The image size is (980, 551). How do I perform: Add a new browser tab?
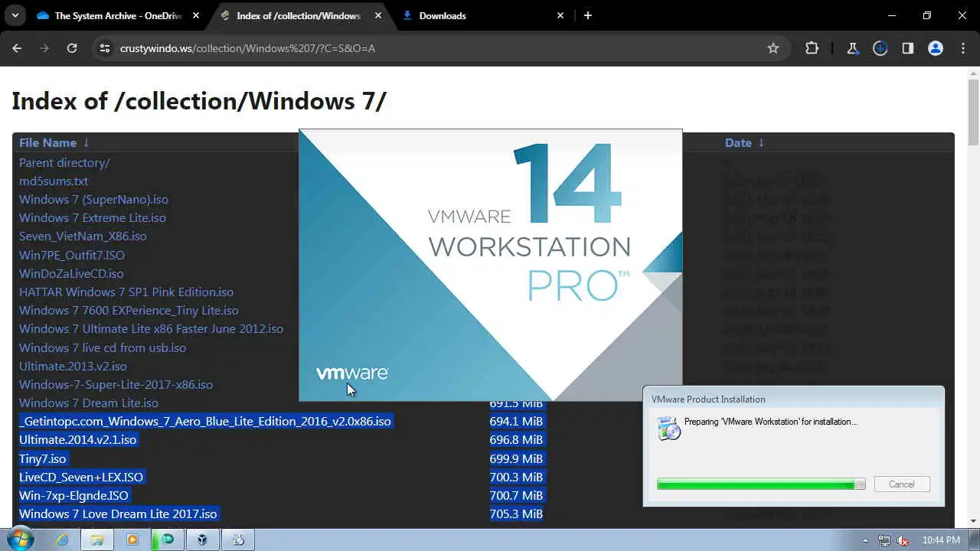[588, 15]
